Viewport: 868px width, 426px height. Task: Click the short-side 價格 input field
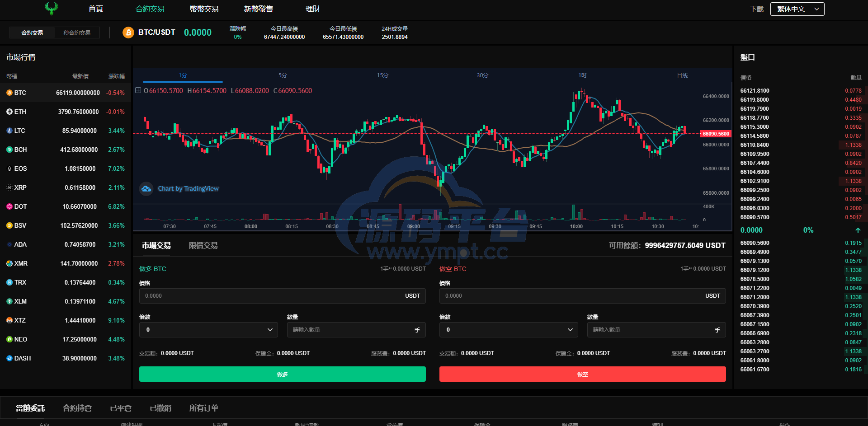[x=583, y=296]
